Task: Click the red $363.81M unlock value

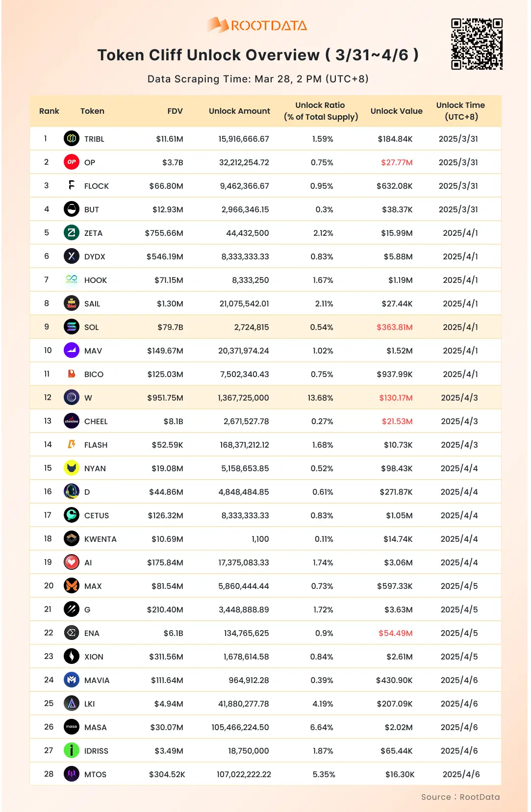Action: [394, 327]
